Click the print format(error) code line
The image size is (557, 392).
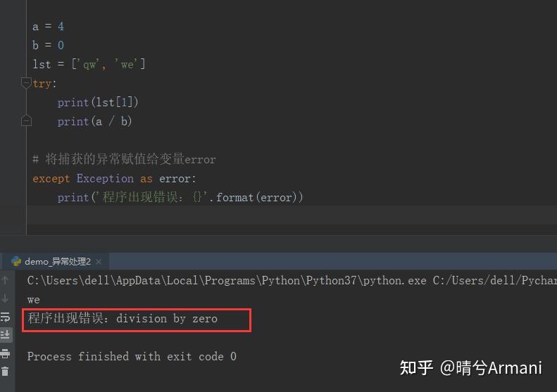(x=180, y=197)
